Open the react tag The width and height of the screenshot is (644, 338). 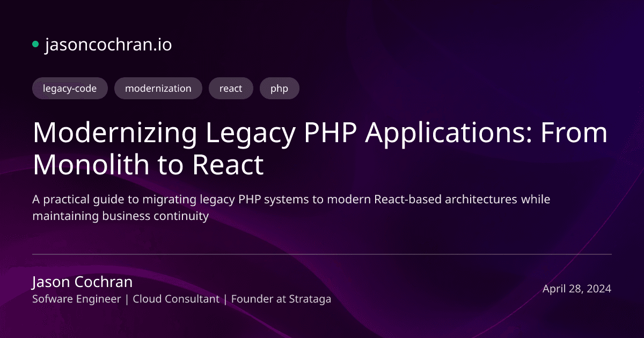tap(231, 88)
